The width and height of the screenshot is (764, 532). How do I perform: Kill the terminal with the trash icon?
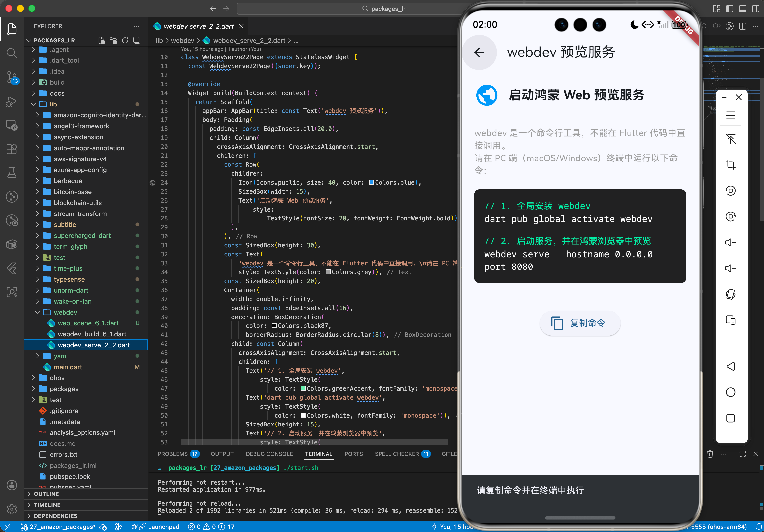[710, 454]
